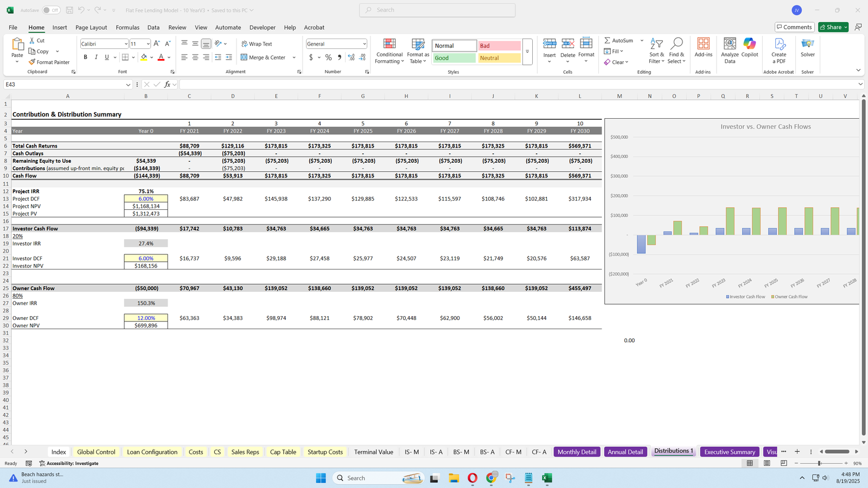Open Conditional Formatting menu
This screenshot has width=868, height=488.
pos(390,52)
